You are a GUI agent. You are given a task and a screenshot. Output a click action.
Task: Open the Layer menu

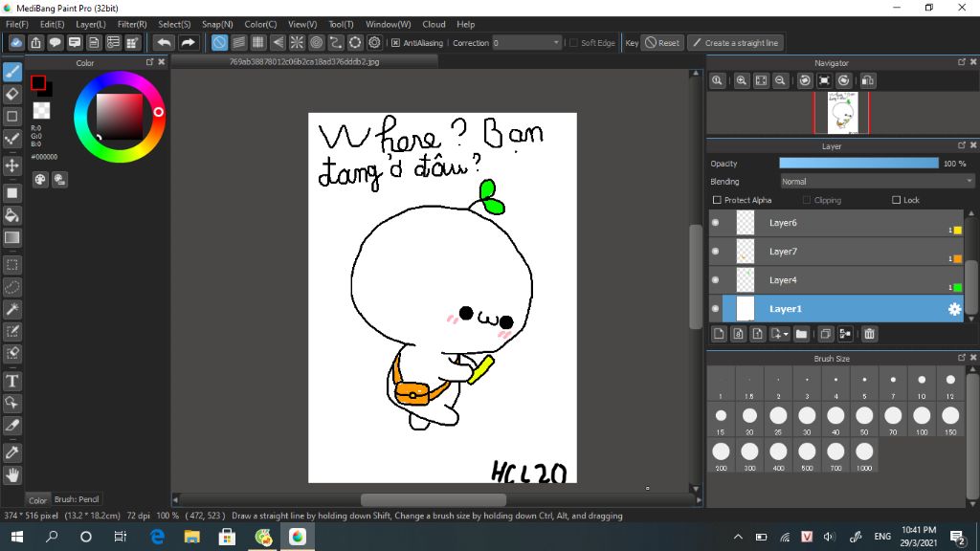[x=91, y=24]
